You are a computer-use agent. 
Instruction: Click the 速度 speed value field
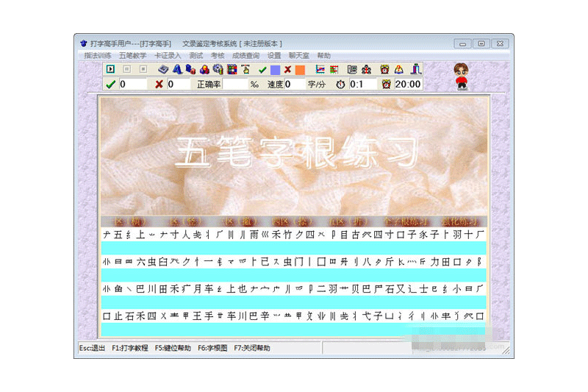click(x=294, y=85)
